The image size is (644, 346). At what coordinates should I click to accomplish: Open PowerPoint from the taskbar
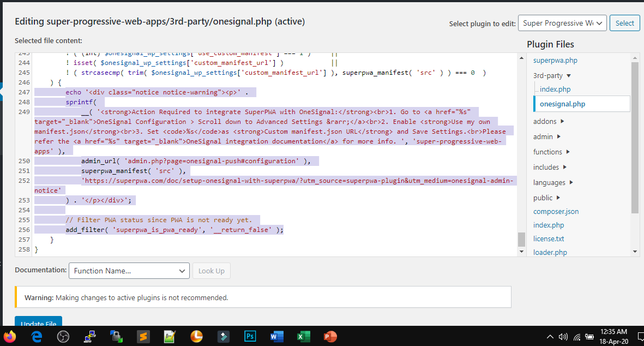(x=330, y=337)
